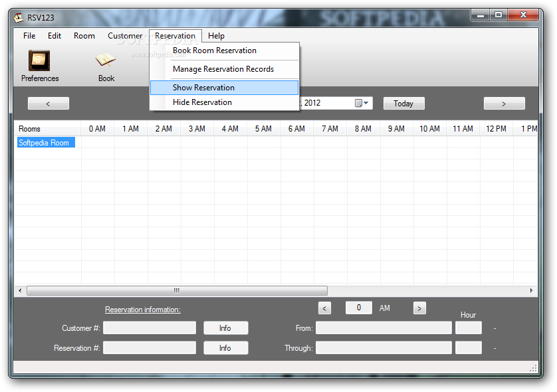Click the From date field
This screenshot has width=557, height=392.
(x=384, y=328)
